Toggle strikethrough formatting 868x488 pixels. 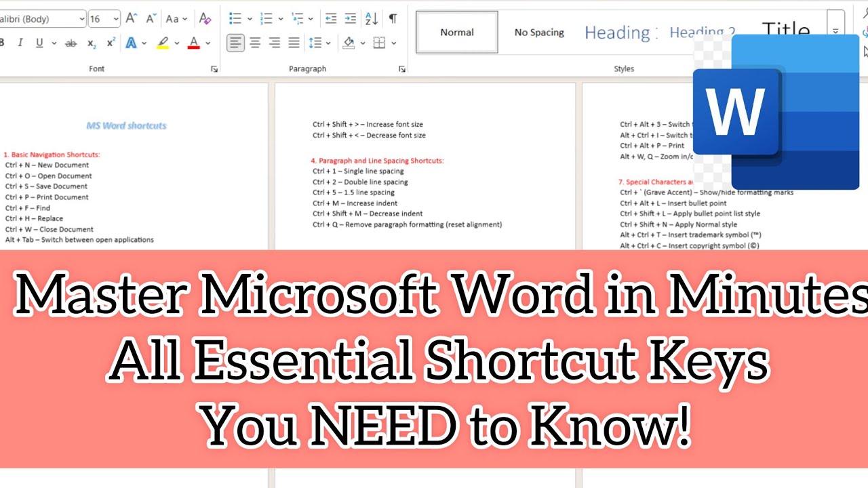click(x=71, y=43)
